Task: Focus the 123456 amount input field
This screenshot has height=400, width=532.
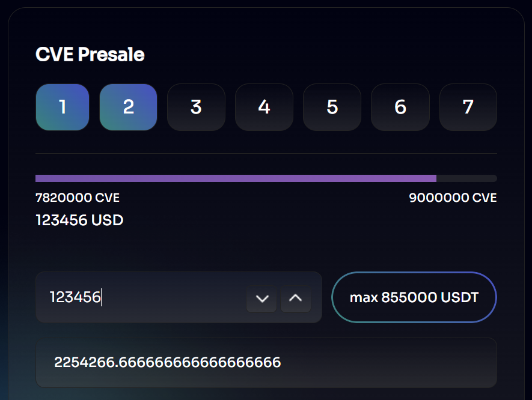Action: (x=144, y=297)
